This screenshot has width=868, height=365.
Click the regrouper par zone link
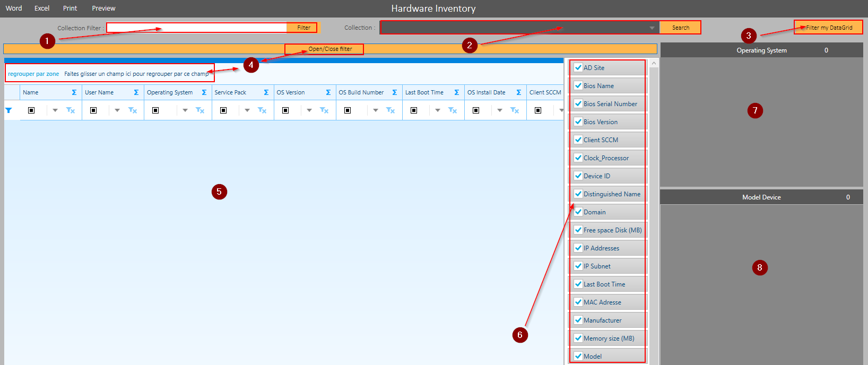[x=33, y=74]
